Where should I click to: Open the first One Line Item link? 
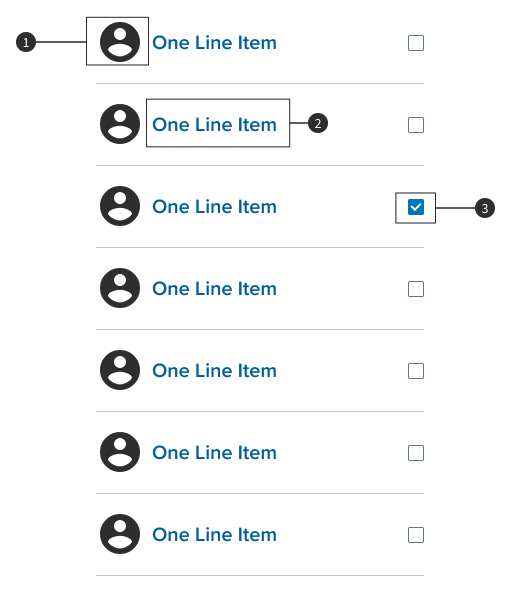pos(215,43)
